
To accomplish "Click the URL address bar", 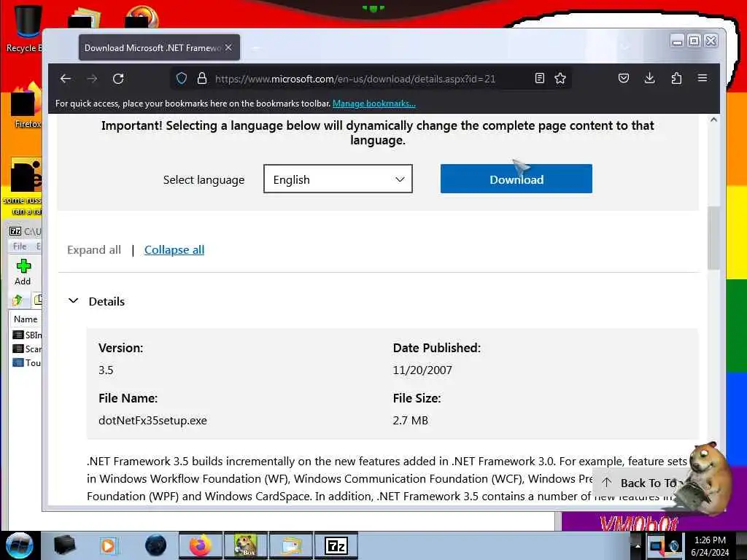I will [x=355, y=79].
